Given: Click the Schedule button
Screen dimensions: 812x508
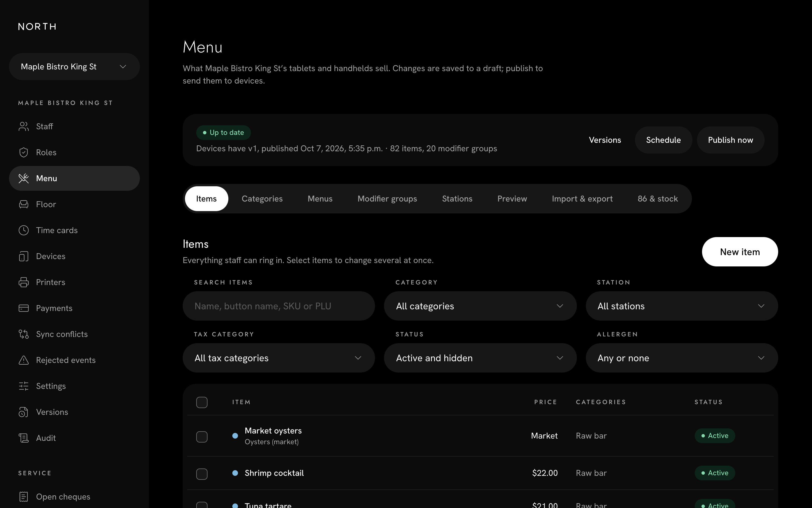Looking at the screenshot, I should coord(663,140).
